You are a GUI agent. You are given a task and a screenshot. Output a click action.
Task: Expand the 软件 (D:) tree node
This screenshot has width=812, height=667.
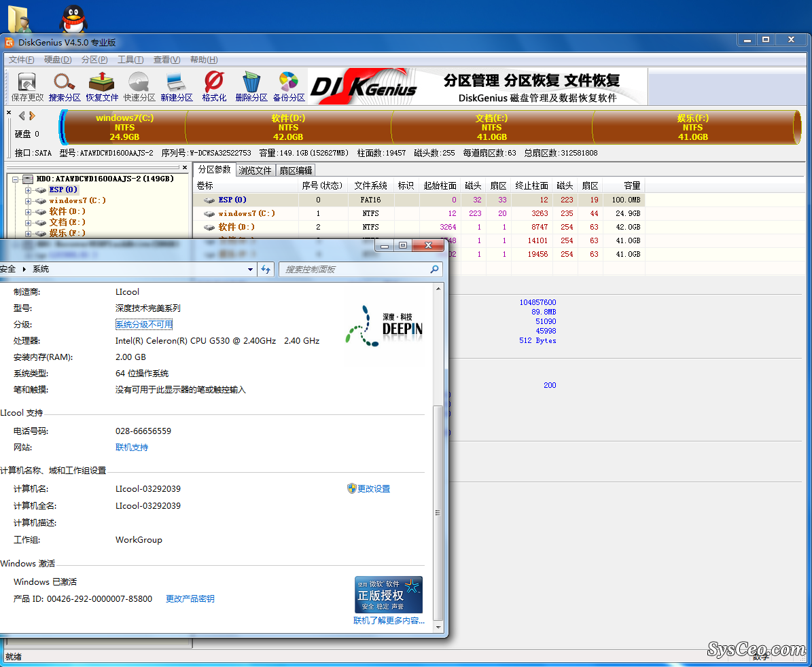coord(28,212)
